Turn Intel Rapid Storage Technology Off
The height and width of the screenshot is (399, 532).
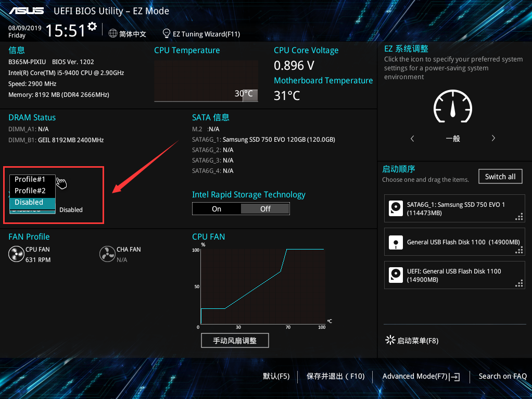pyautogui.click(x=265, y=209)
